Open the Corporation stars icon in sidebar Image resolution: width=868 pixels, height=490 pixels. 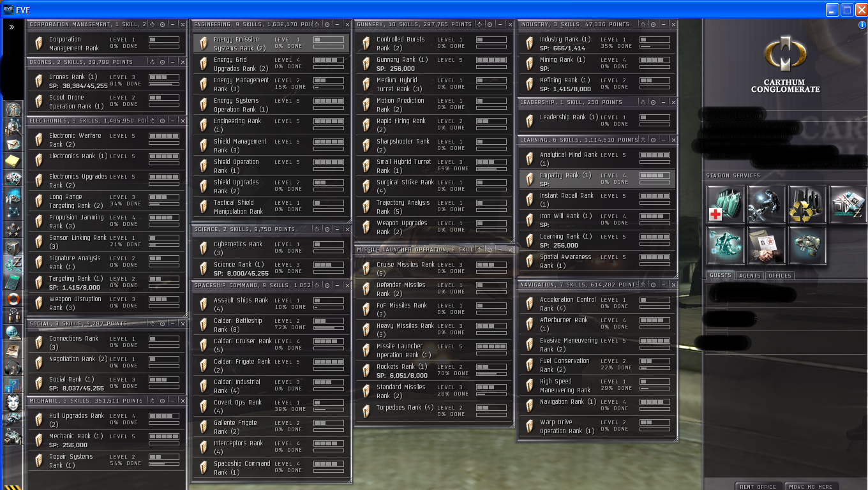tap(13, 230)
